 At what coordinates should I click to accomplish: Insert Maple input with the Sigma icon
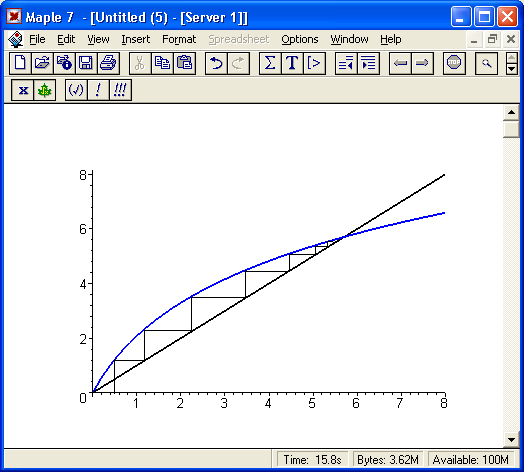click(x=270, y=63)
